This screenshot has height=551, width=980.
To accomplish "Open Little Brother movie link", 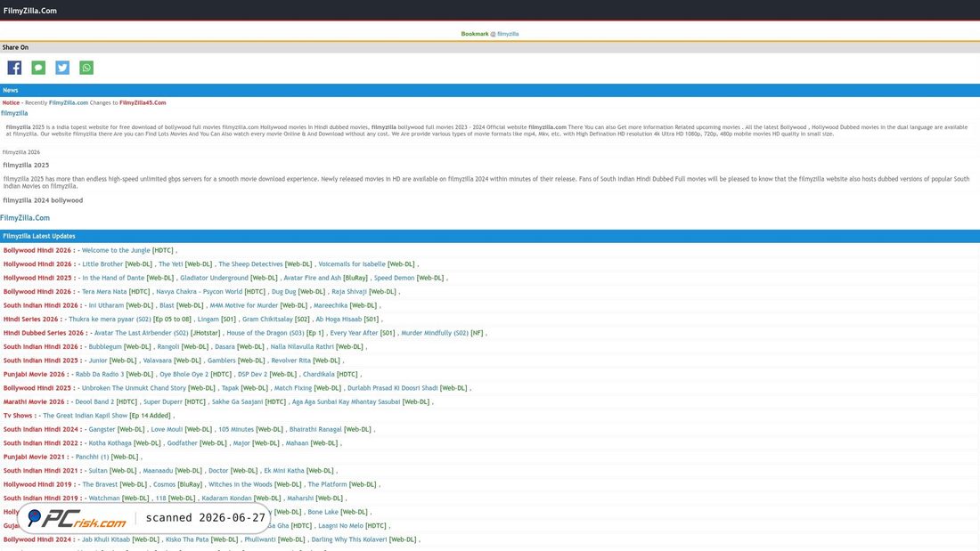I will click(x=102, y=264).
